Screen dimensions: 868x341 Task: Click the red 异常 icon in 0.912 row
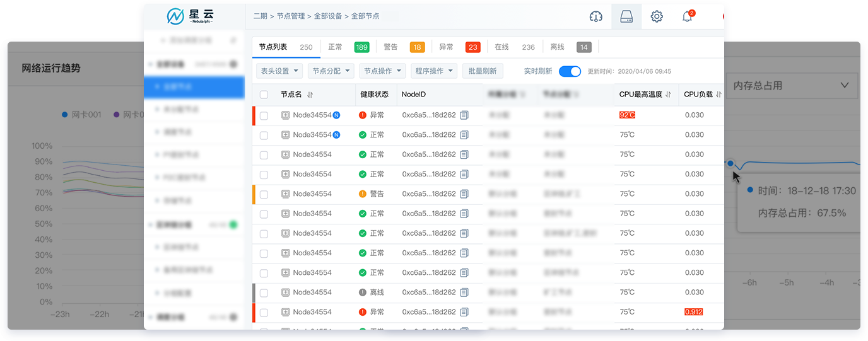pos(362,312)
